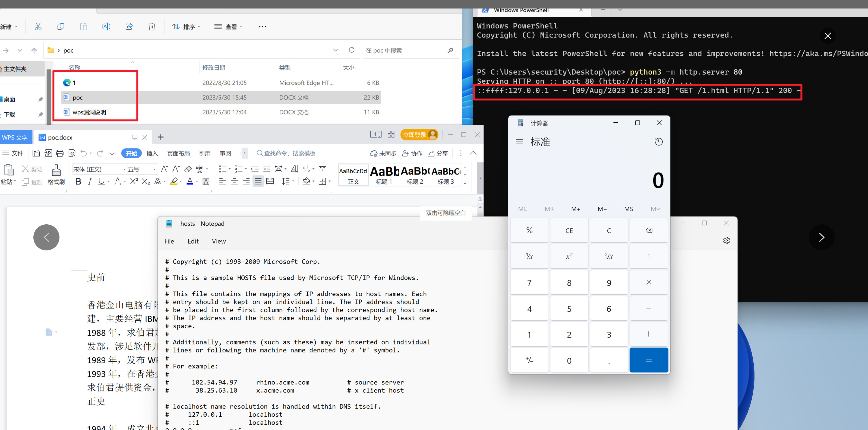Click the Rename icon in File Explorer toolbar

tap(106, 27)
